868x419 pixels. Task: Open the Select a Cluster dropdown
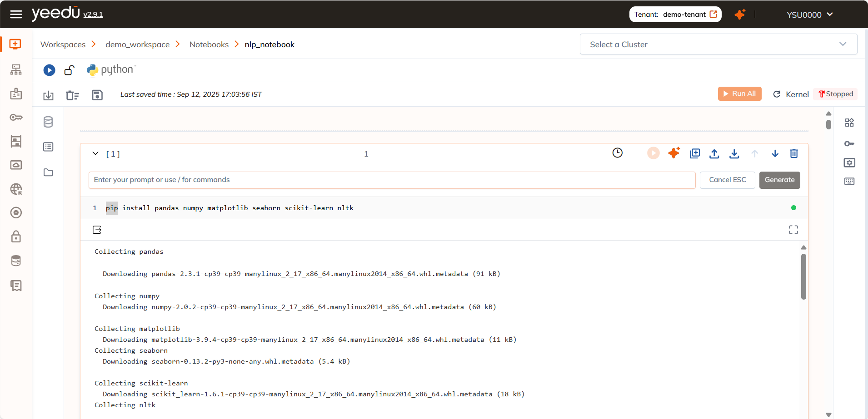[x=718, y=44]
